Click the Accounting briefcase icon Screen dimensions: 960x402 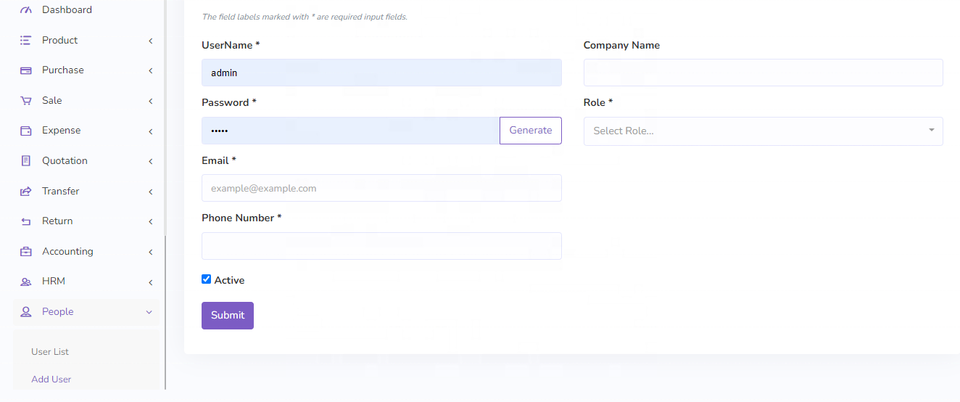26,251
